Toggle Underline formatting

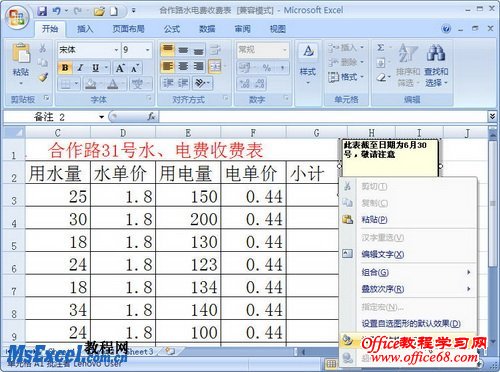95,68
